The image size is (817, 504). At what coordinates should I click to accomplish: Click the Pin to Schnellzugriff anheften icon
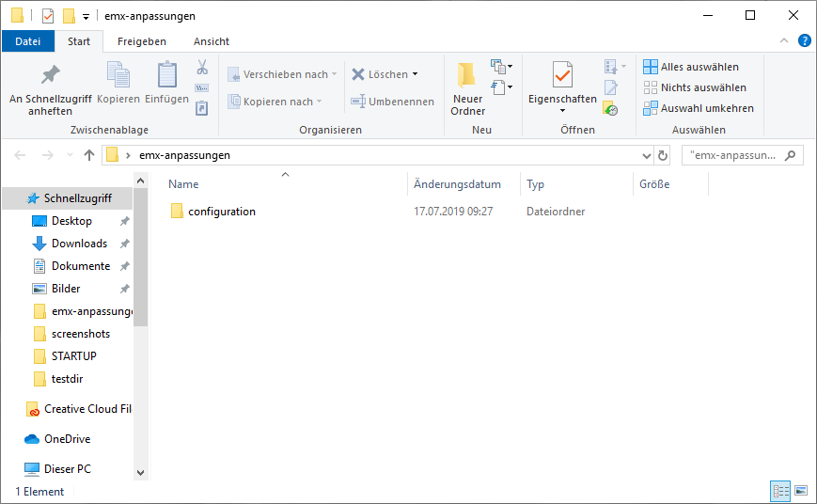pos(51,75)
